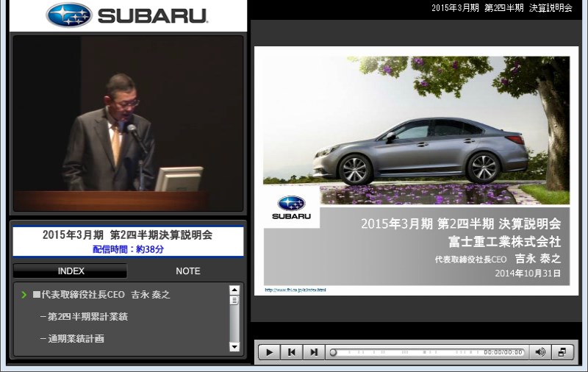Jump to the 第2四半期累計業績 chapter
Image resolution: width=588 pixels, height=372 pixels.
point(84,317)
